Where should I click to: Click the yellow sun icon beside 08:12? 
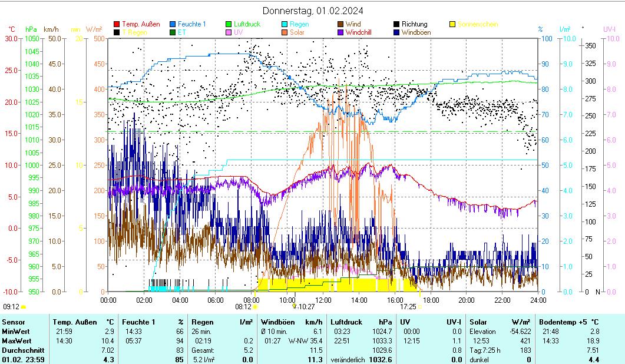(255, 307)
